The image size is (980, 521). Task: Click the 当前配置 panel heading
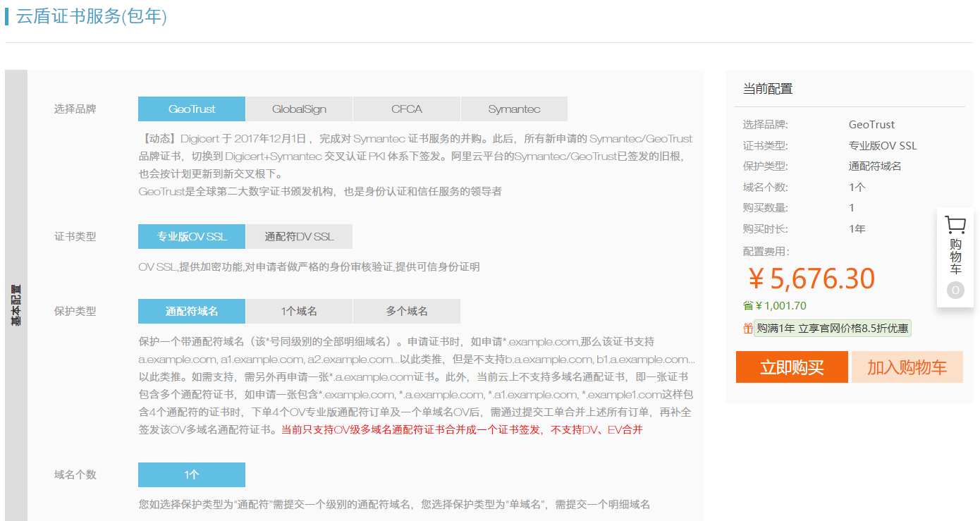point(768,89)
